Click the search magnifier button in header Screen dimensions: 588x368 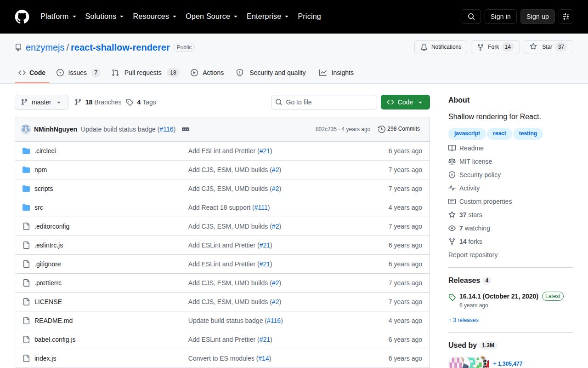pyautogui.click(x=471, y=17)
